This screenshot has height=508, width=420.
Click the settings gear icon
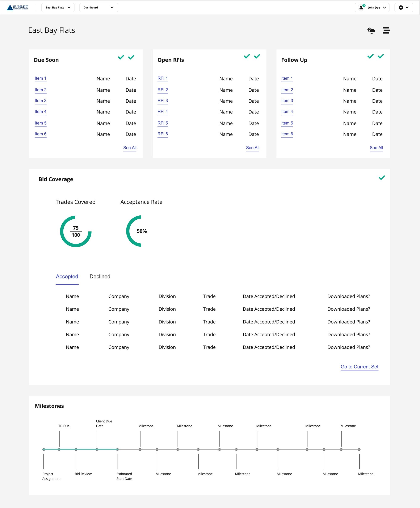pyautogui.click(x=401, y=8)
